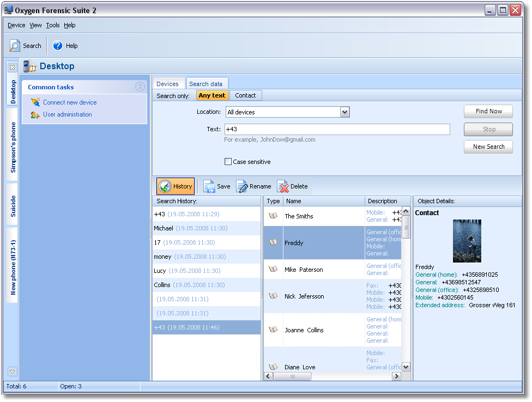532x402 pixels.
Task: Toggle the Any text search filter
Action: (212, 95)
